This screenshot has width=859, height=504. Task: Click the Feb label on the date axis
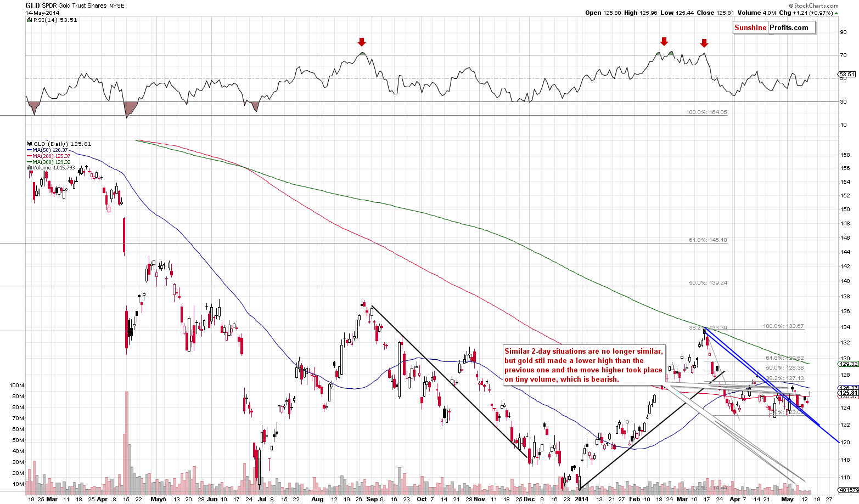point(634,500)
